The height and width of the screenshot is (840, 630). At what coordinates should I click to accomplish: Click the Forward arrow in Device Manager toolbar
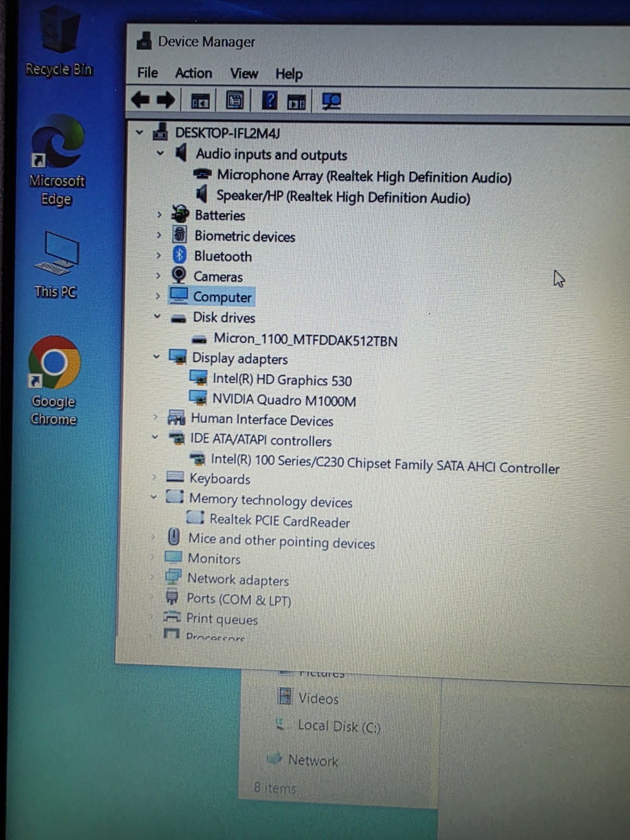[166, 99]
